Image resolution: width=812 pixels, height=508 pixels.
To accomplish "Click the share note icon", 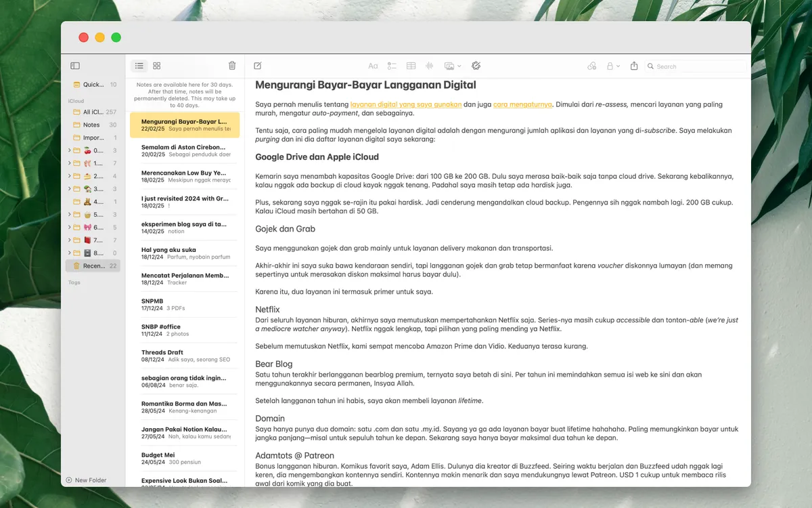I will click(634, 66).
